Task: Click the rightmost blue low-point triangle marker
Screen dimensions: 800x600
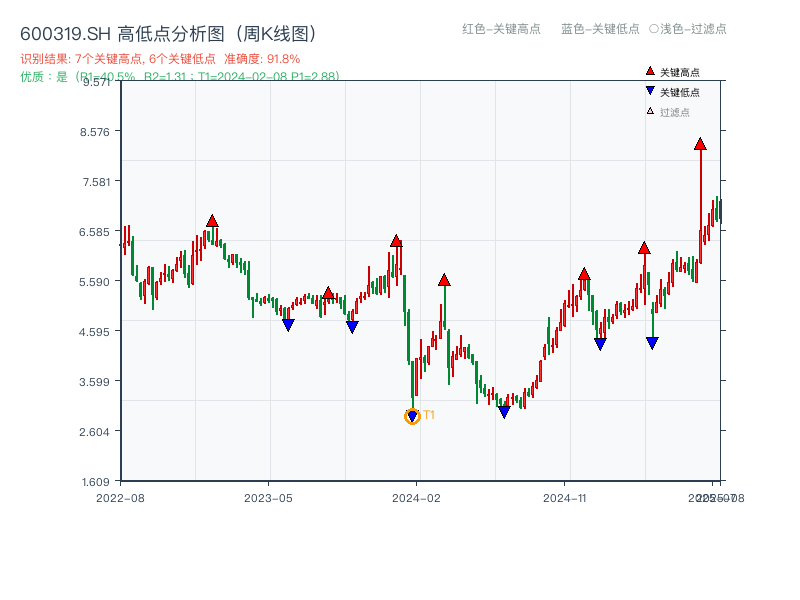Action: tap(652, 343)
